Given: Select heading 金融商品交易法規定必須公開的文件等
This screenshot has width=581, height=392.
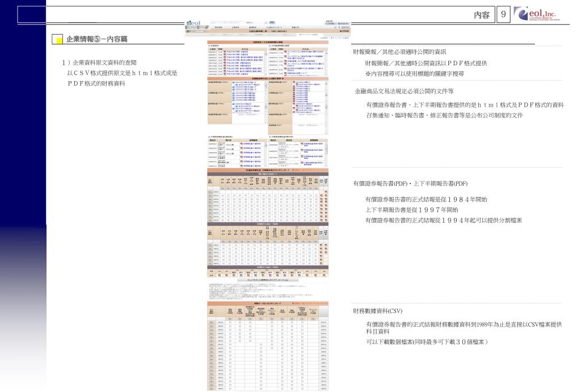Looking at the screenshot, I should [404, 91].
